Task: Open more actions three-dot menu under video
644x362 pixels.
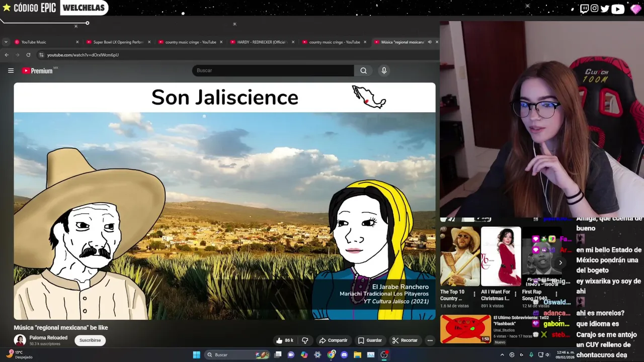Action: [x=430, y=340]
